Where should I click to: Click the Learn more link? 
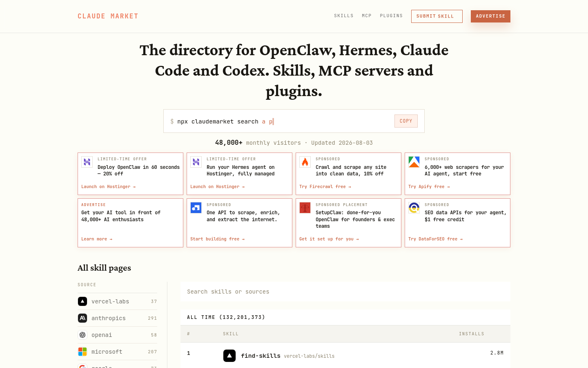pyautogui.click(x=97, y=239)
